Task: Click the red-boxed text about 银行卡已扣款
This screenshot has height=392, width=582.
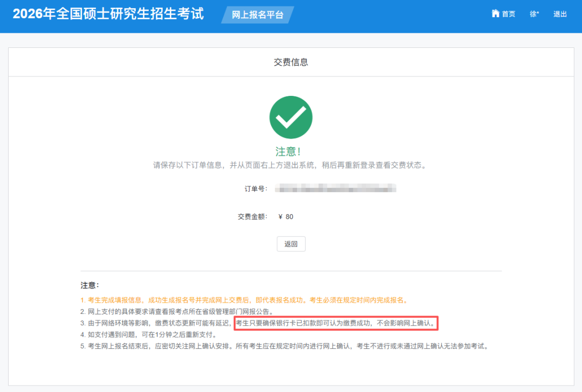Action: pos(336,323)
